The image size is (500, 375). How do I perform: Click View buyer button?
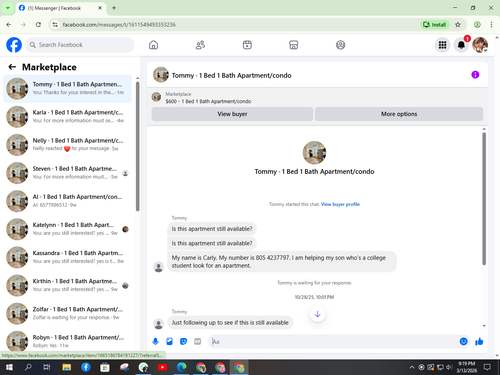coord(232,114)
